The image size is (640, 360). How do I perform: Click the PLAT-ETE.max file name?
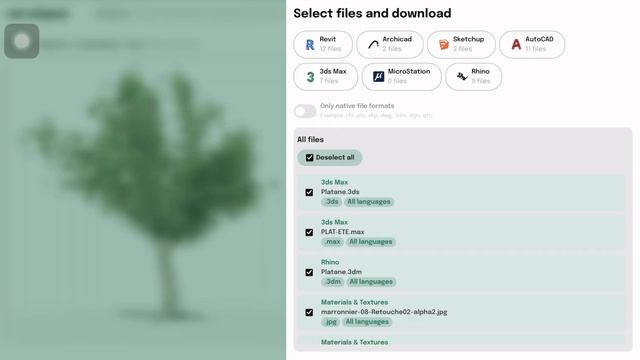tap(342, 232)
